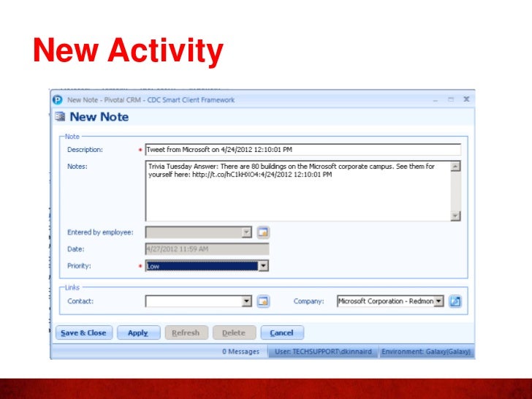
Task: Click the Cancel button
Action: tap(282, 332)
